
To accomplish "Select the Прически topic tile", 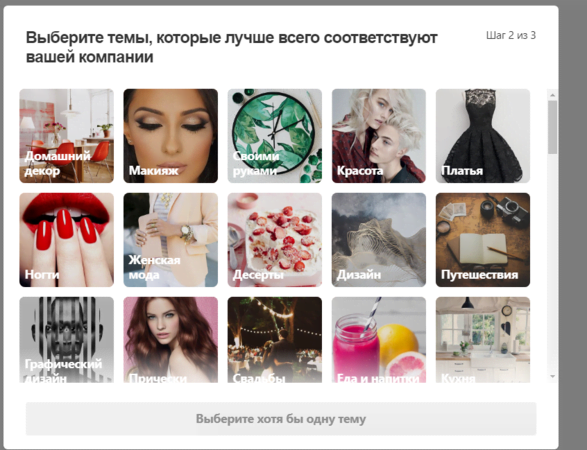I will [171, 340].
